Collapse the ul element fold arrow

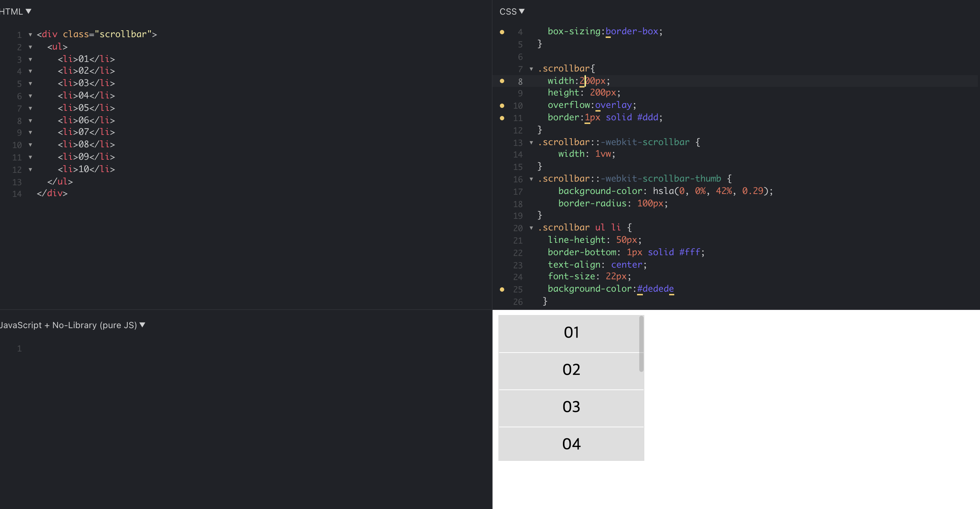[30, 47]
